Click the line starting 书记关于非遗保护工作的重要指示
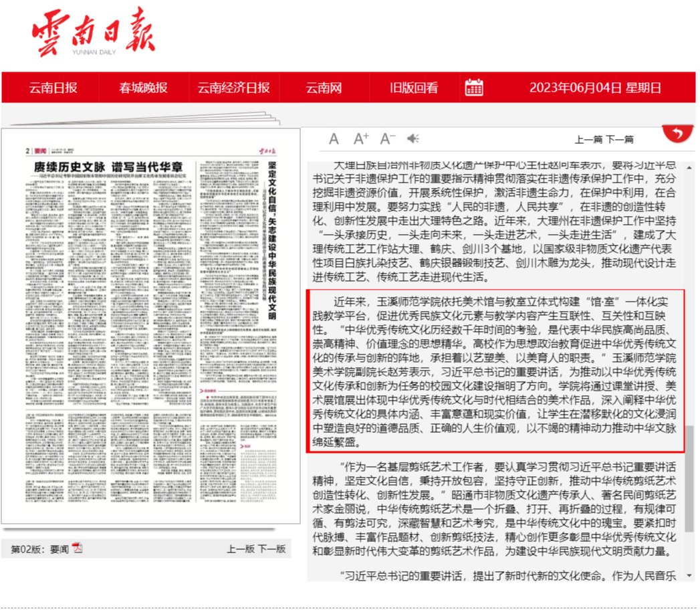This screenshot has width=700, height=610. (494, 179)
